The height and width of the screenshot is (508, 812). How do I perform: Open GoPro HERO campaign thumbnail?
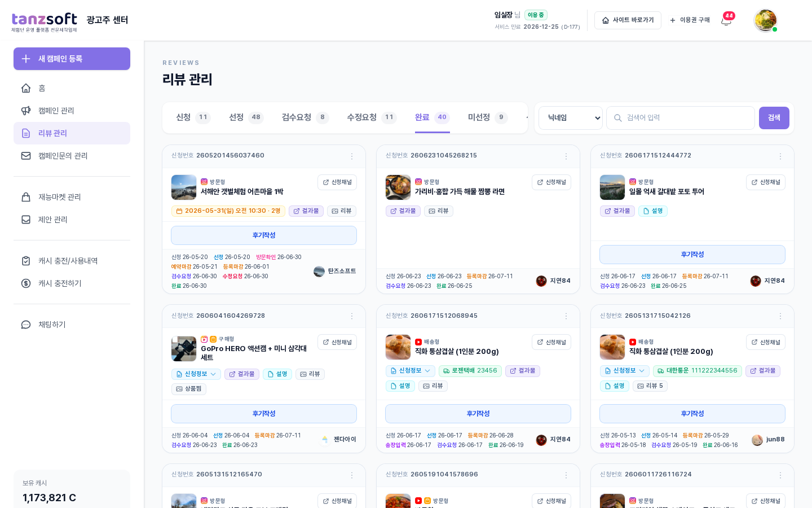(x=184, y=349)
